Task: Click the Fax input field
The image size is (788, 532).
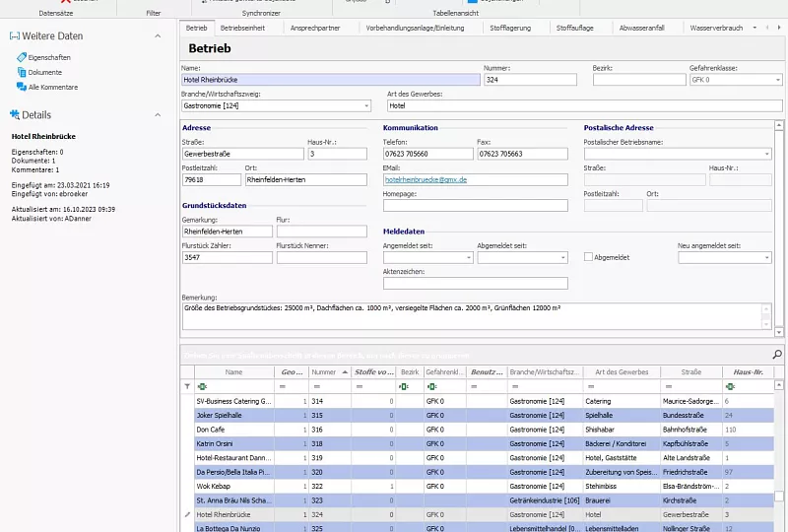Action: point(522,154)
